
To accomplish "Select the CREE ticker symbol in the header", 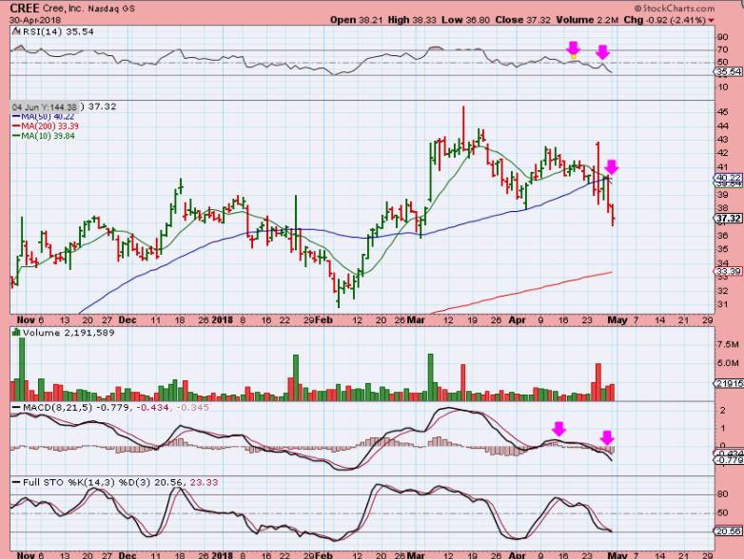I will click(24, 7).
